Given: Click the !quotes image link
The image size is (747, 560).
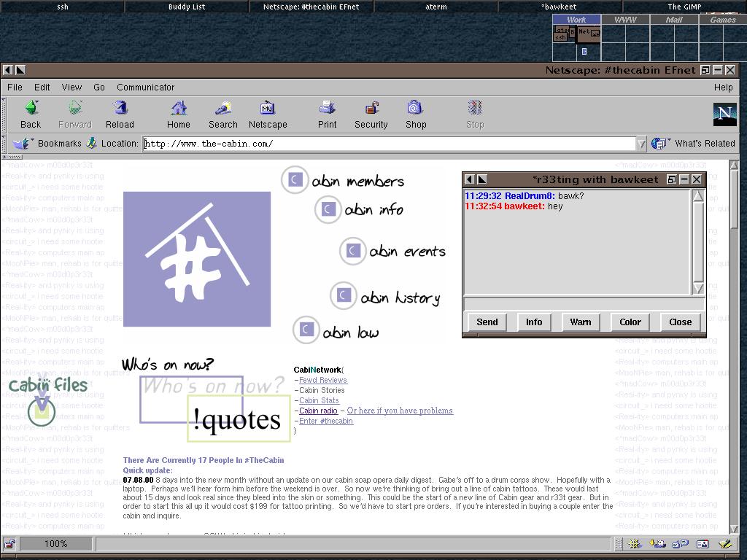Looking at the screenshot, I should (x=239, y=419).
